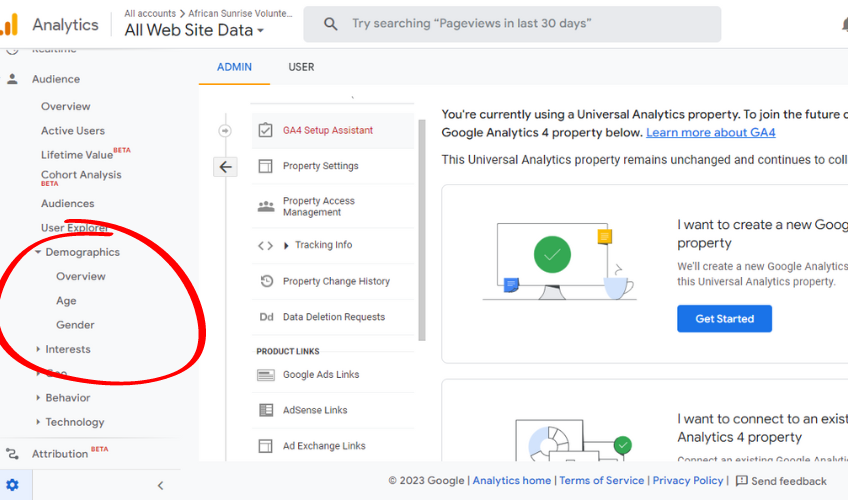Click the Google Ads Links icon
848x500 pixels.
point(266,375)
